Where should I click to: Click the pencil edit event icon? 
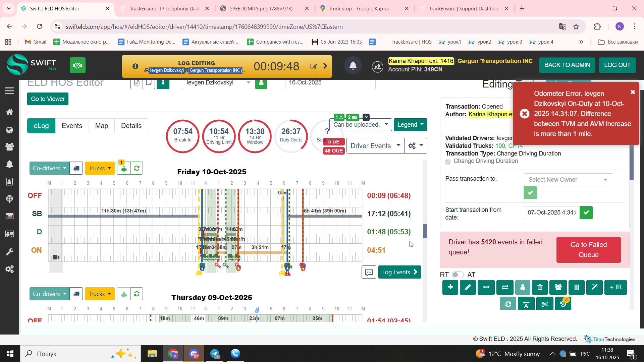point(468,287)
